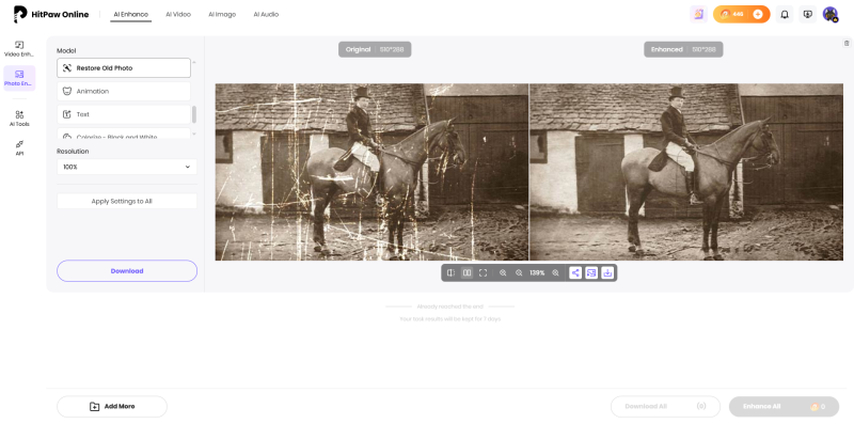Enter fullscreen preview
The height and width of the screenshot is (424, 854).
click(x=483, y=272)
